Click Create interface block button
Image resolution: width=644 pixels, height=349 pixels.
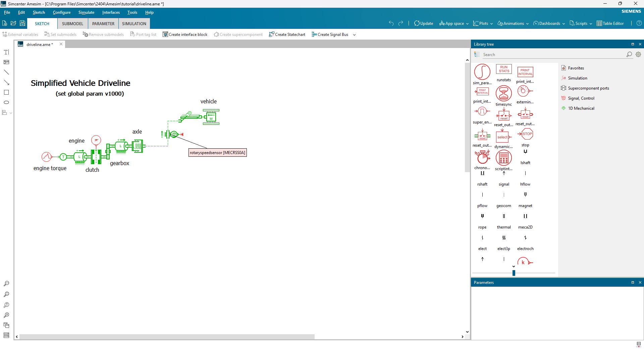[185, 35]
